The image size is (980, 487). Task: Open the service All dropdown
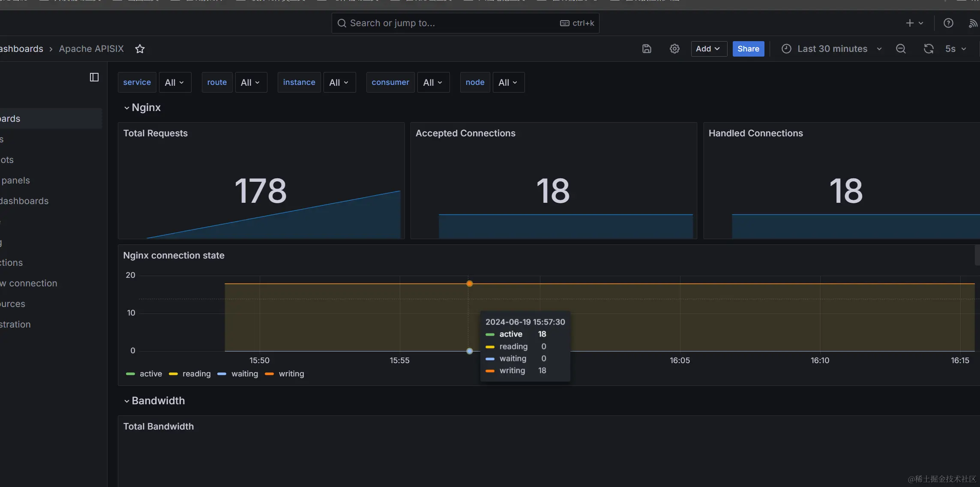point(175,82)
